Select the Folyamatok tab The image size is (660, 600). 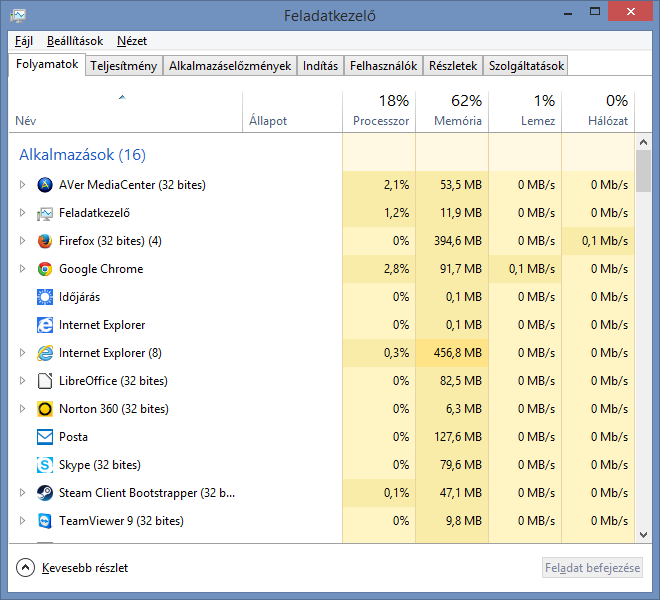(x=47, y=64)
